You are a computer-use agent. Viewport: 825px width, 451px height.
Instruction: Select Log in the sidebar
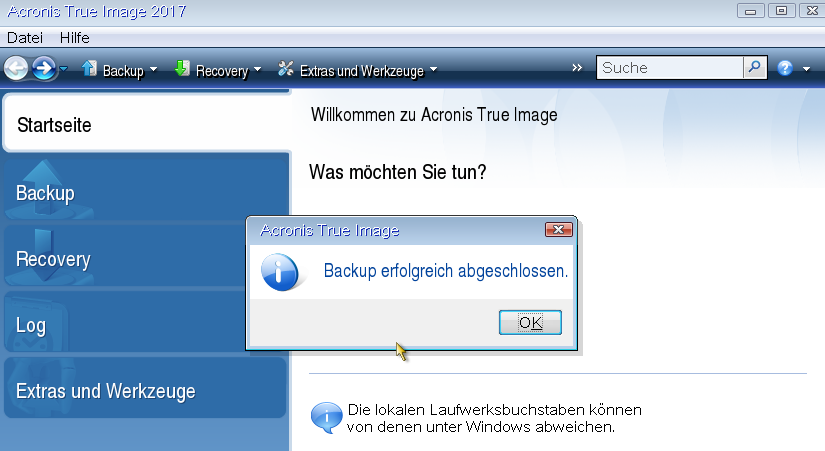pyautogui.click(x=146, y=325)
